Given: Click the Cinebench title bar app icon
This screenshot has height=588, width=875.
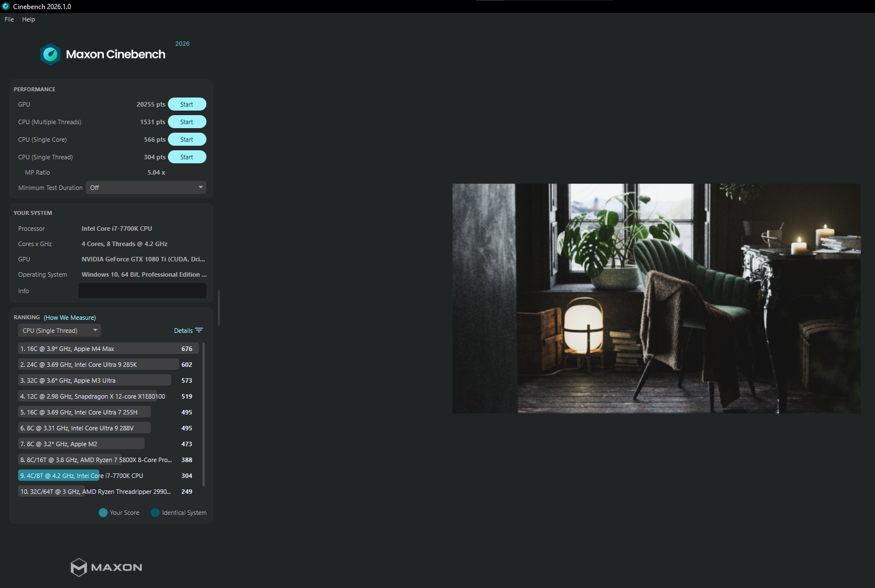Looking at the screenshot, I should (6, 6).
